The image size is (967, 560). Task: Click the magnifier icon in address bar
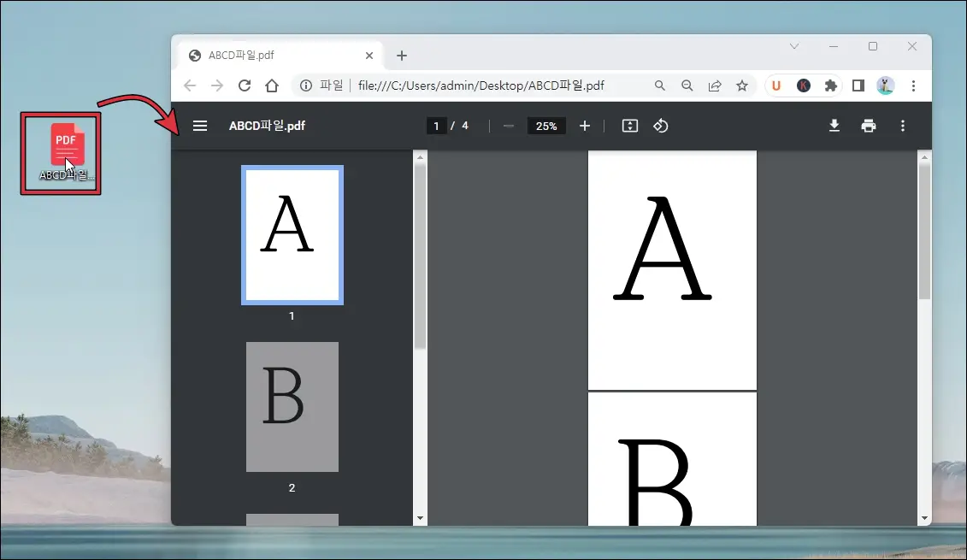(660, 85)
